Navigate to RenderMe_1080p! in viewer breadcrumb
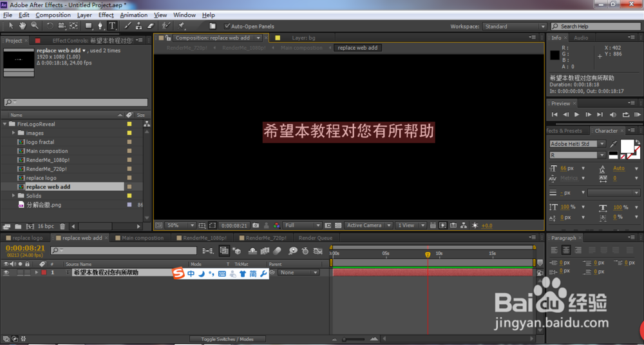Screen dimensions: 644x345 (244, 48)
